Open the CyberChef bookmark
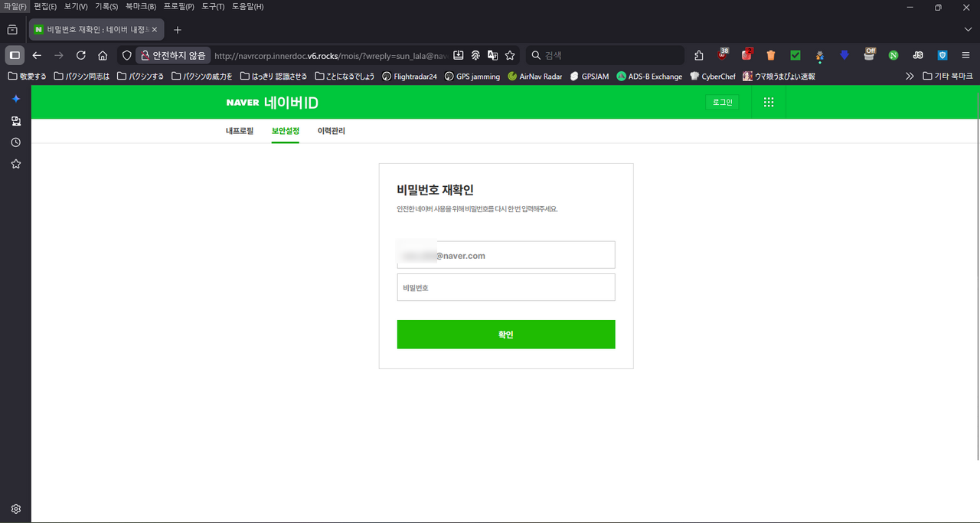Image resolution: width=980 pixels, height=523 pixels. point(713,77)
